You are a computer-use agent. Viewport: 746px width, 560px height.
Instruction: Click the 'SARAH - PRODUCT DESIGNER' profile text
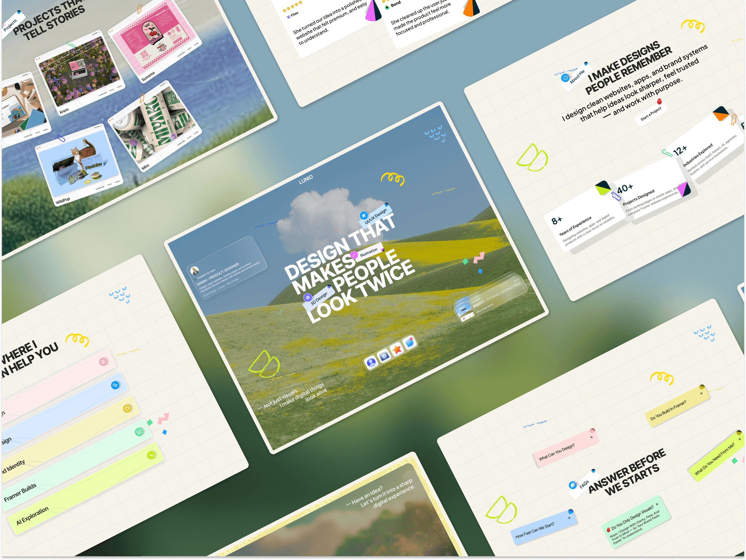pyautogui.click(x=218, y=274)
